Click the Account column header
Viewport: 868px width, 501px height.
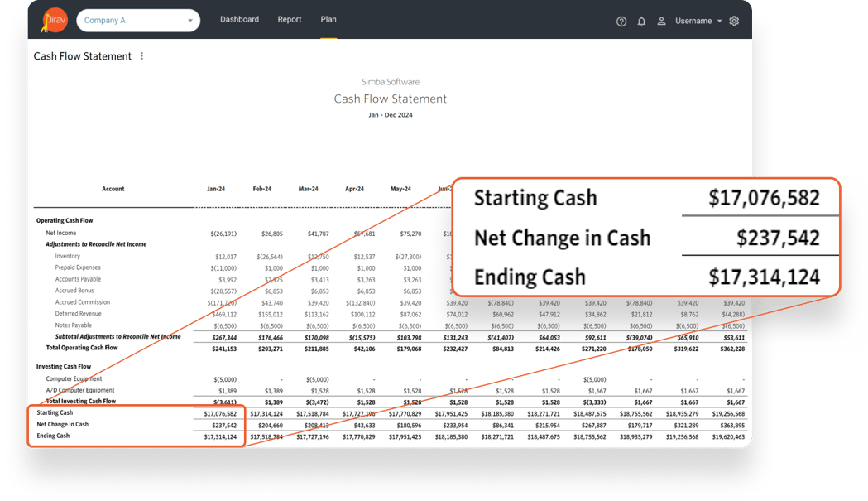point(113,189)
